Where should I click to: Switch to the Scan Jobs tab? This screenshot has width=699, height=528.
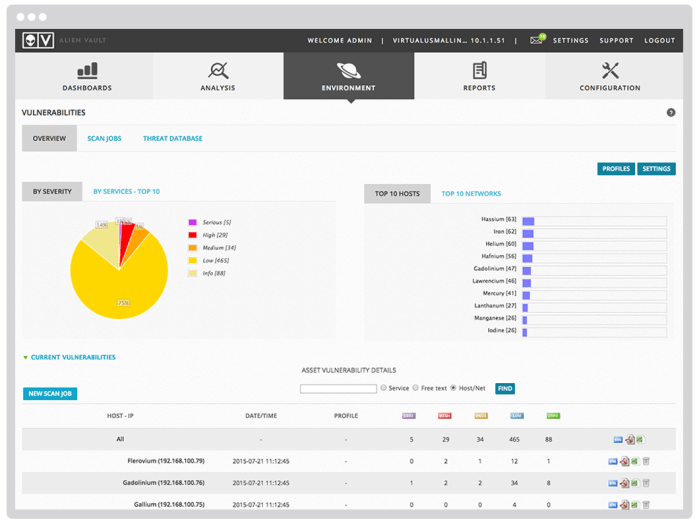point(104,138)
